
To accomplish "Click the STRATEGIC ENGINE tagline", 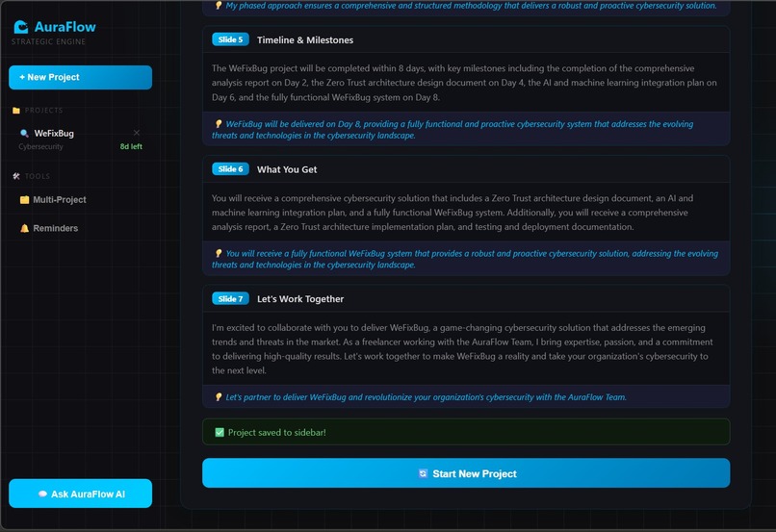I will coord(48,41).
